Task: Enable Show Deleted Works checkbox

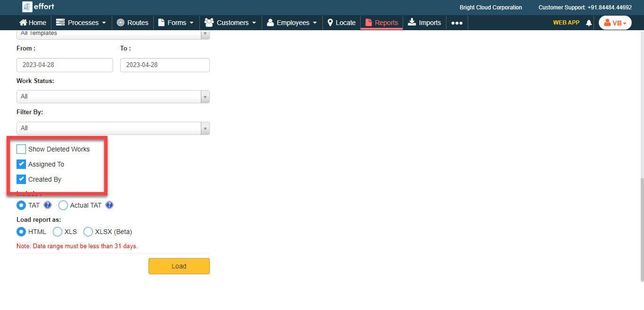Action: [x=21, y=149]
